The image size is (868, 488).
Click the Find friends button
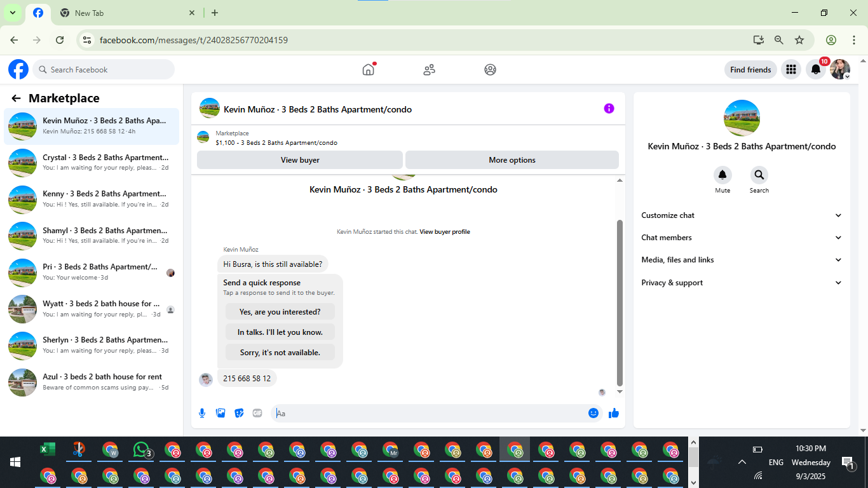750,69
